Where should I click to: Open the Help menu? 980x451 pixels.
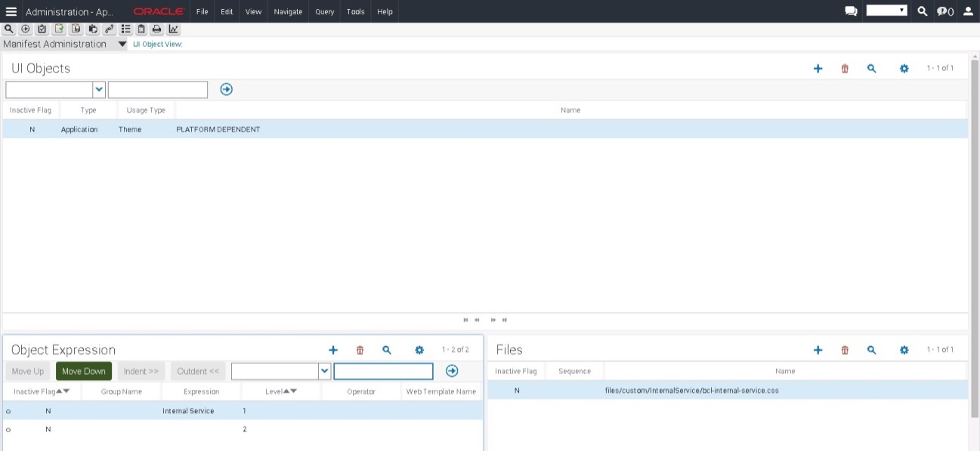[385, 11]
